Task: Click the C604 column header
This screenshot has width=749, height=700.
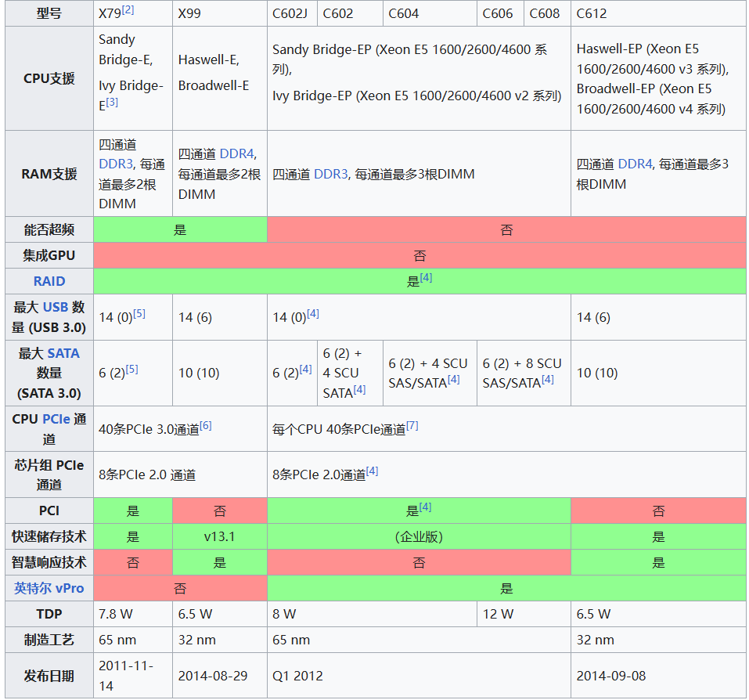Action: point(430,13)
